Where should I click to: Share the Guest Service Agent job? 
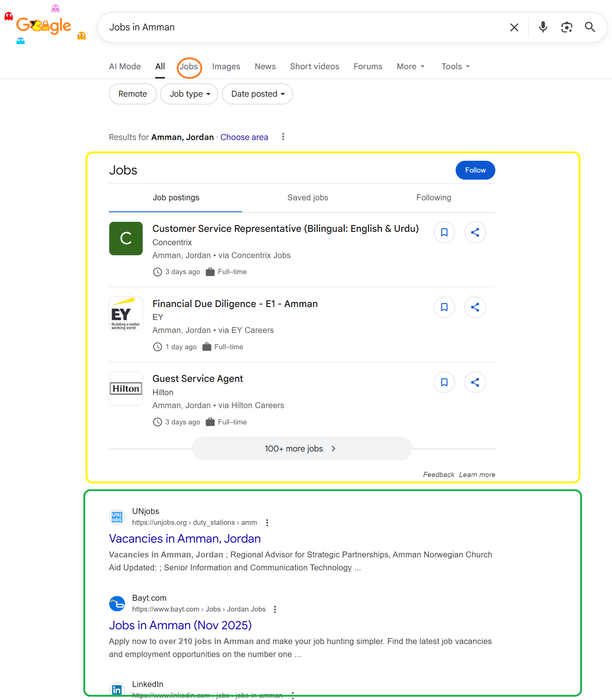tap(475, 382)
